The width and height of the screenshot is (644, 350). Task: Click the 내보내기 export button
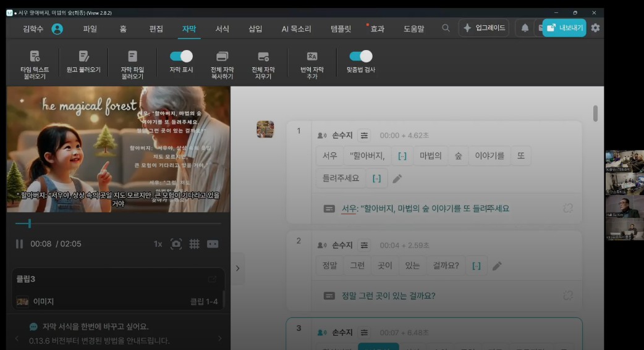pos(564,28)
